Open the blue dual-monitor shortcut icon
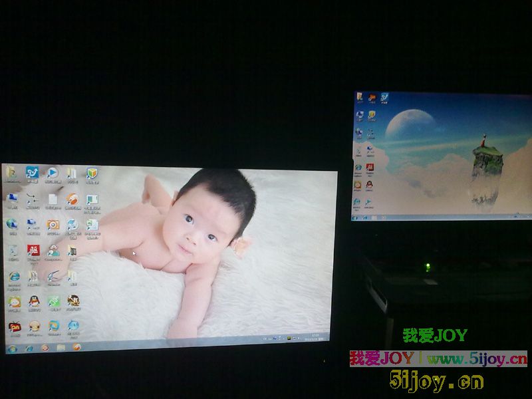The width and height of the screenshot is (532, 399). coord(32,224)
